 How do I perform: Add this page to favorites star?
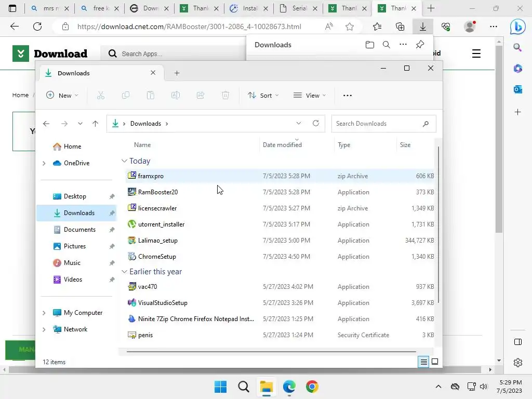350,26
